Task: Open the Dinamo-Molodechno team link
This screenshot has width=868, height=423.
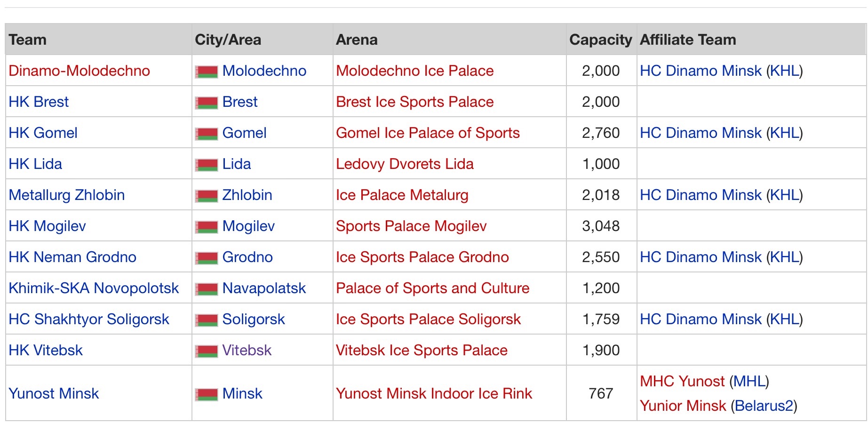Action: pyautogui.click(x=80, y=71)
